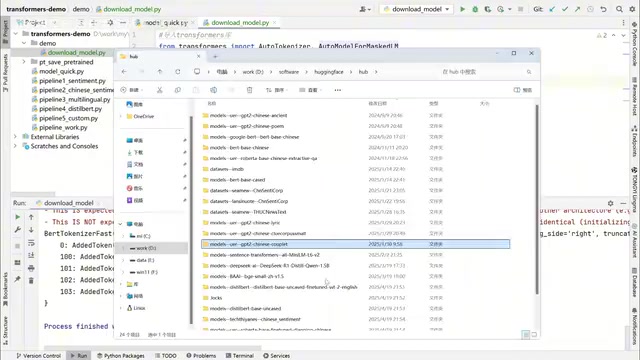Click software in explorer address breadcrumb

(x=289, y=72)
